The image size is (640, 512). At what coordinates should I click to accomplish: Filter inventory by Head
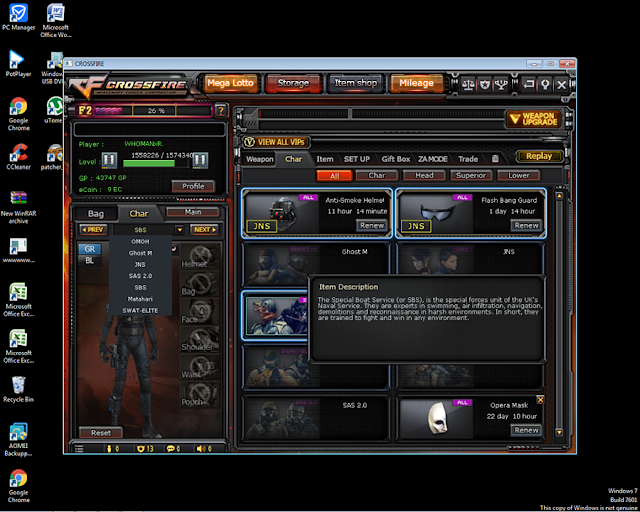424,175
